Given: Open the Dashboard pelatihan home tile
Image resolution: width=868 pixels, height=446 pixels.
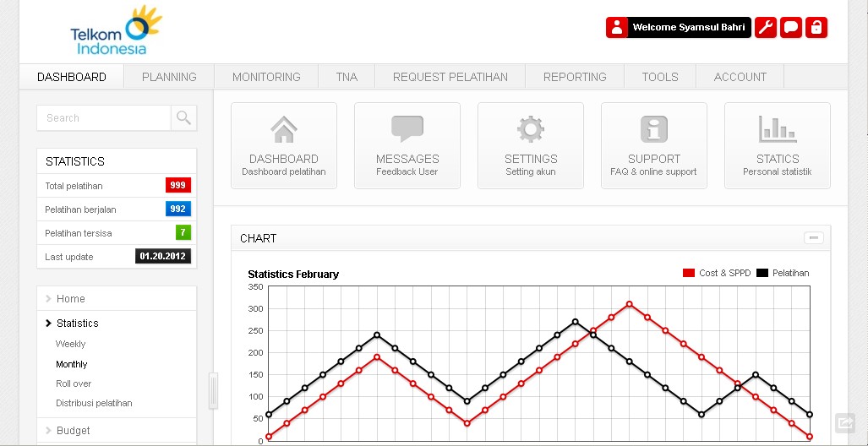Looking at the screenshot, I should [284, 145].
